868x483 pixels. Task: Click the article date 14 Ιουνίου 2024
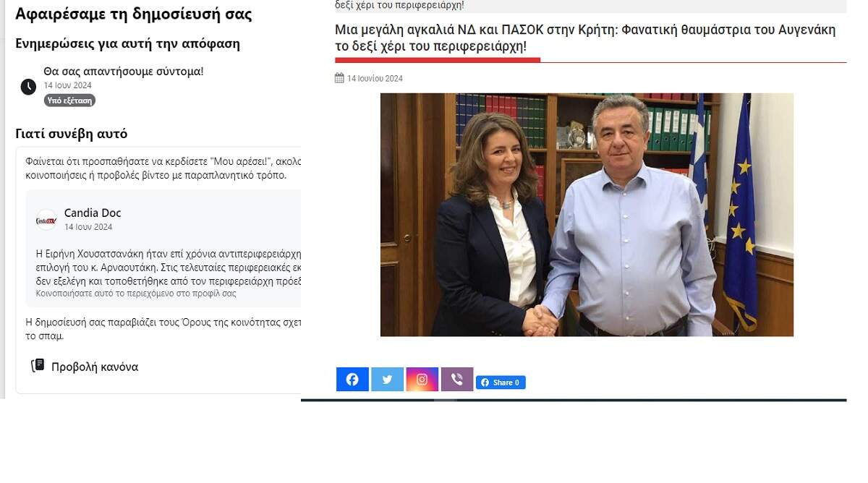(375, 79)
